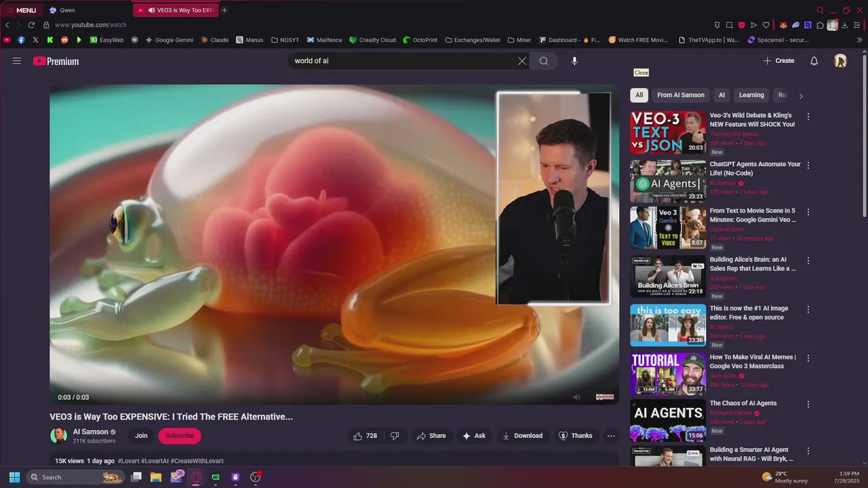
Task: Open NOSYT bookmark folder
Action: pos(284,40)
